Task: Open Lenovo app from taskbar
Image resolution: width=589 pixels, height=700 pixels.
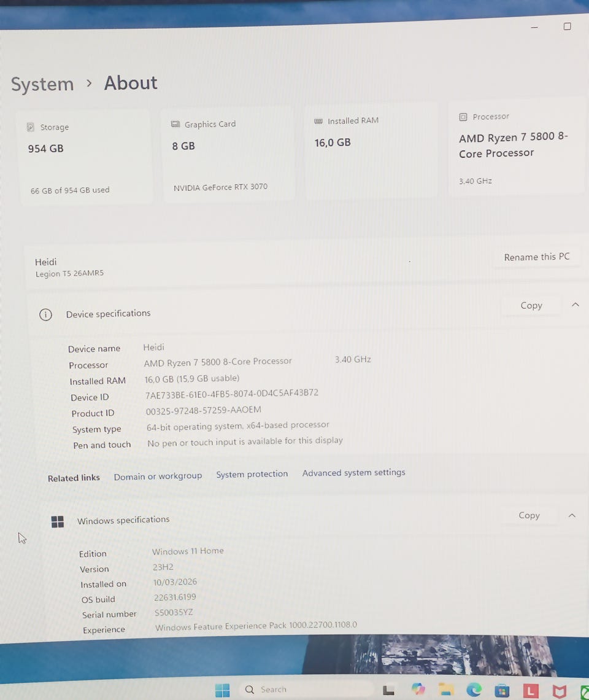Action: 531,691
